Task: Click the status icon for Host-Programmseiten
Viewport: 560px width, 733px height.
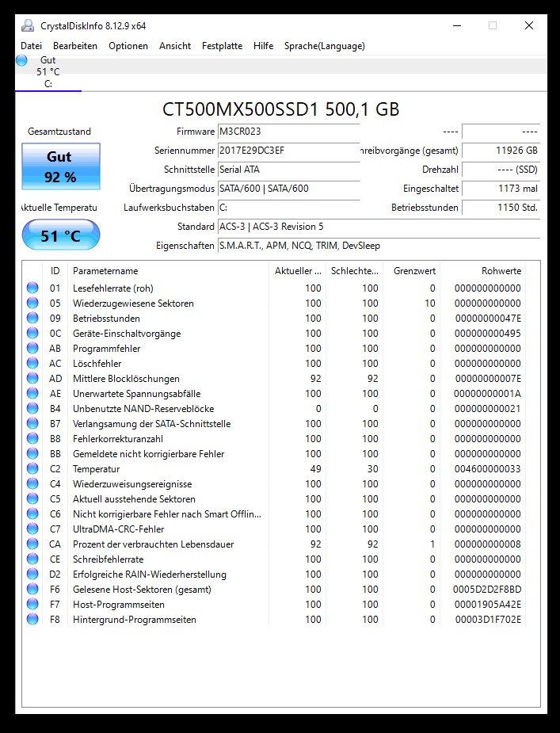Action: 32,605
